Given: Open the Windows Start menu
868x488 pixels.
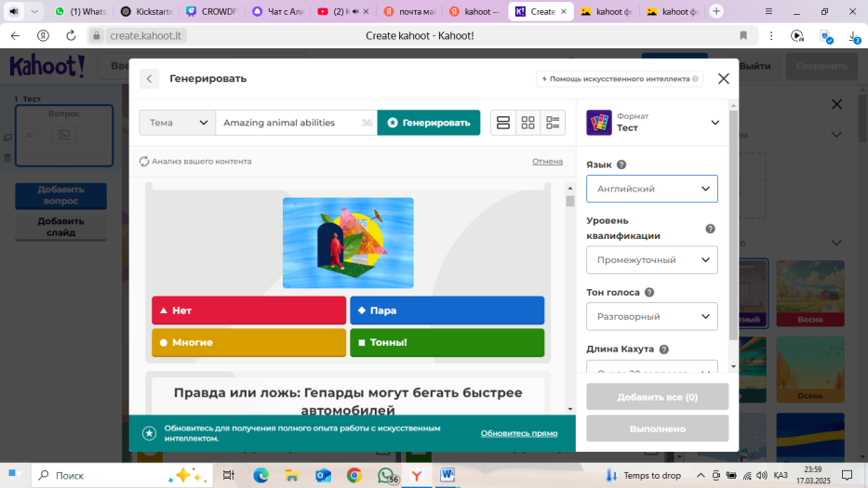Looking at the screenshot, I should 14,475.
